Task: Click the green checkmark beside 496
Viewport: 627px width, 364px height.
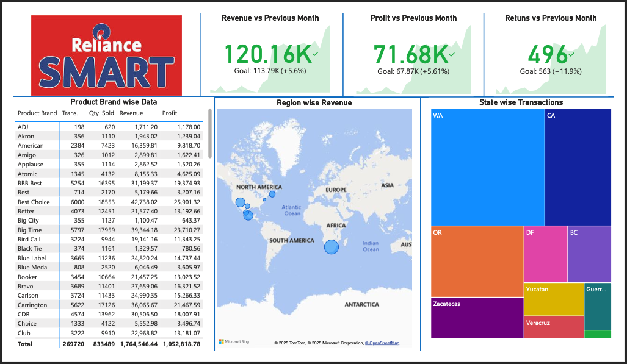Action: tap(571, 54)
